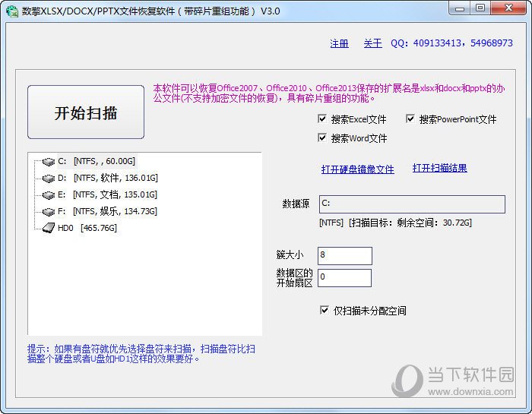532x414 pixels.
Task: Select the F: drive icon in the list
Action: coord(49,212)
